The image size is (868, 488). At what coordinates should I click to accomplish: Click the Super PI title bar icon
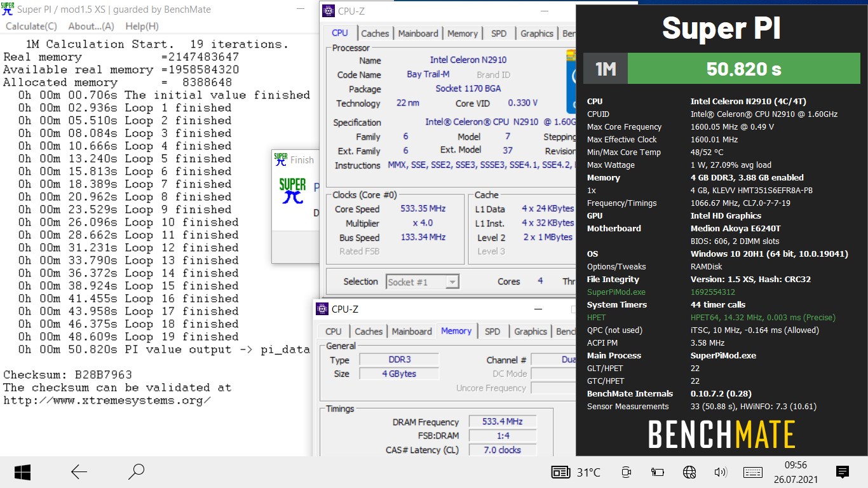(8, 10)
